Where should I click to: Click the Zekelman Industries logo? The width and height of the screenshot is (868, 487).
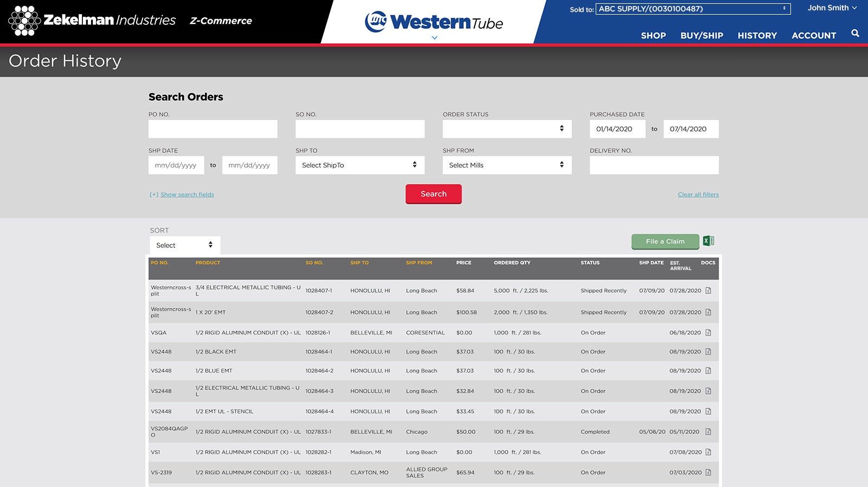pyautogui.click(x=92, y=21)
